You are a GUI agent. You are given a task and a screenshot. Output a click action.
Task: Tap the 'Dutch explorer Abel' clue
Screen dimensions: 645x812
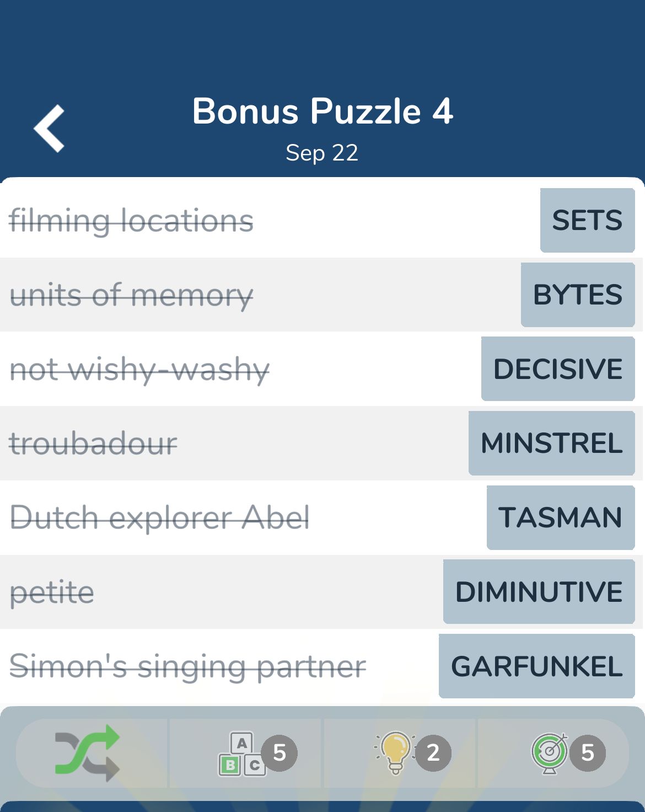tap(160, 517)
